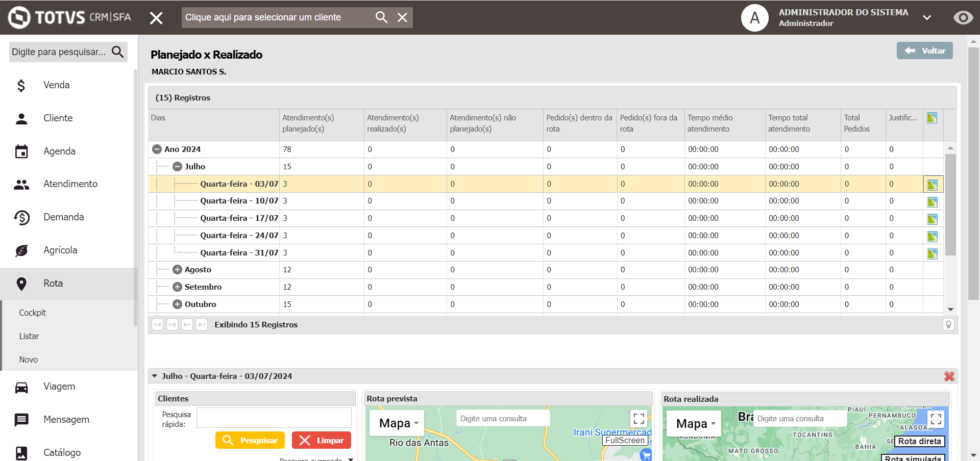This screenshot has height=461, width=980.
Task: Click map icon for Quarta-feira 24/07 row
Action: 933,237
